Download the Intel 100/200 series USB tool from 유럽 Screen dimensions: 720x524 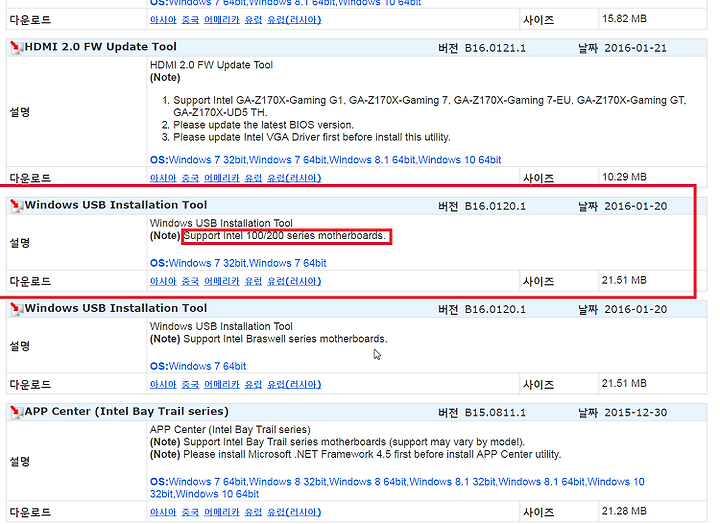point(253,281)
